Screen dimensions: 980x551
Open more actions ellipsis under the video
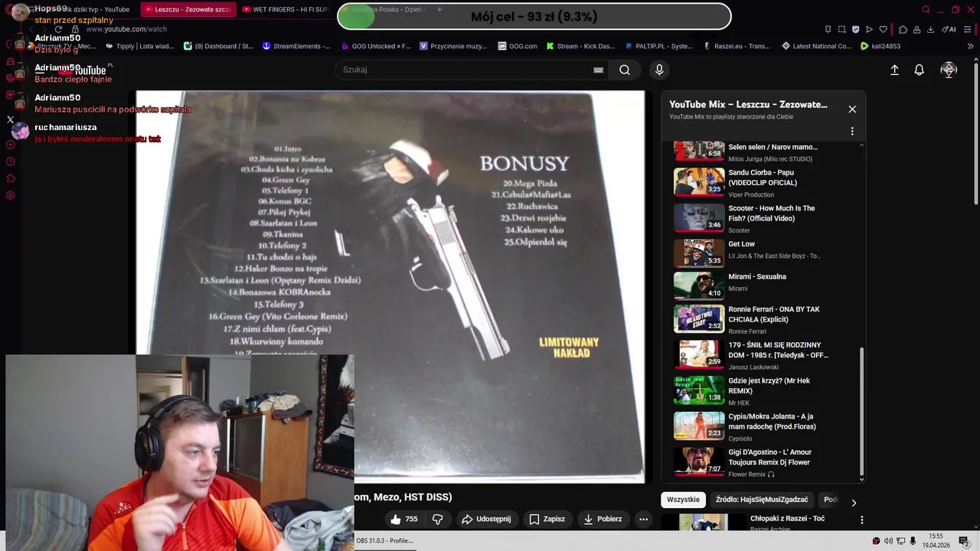click(x=643, y=519)
